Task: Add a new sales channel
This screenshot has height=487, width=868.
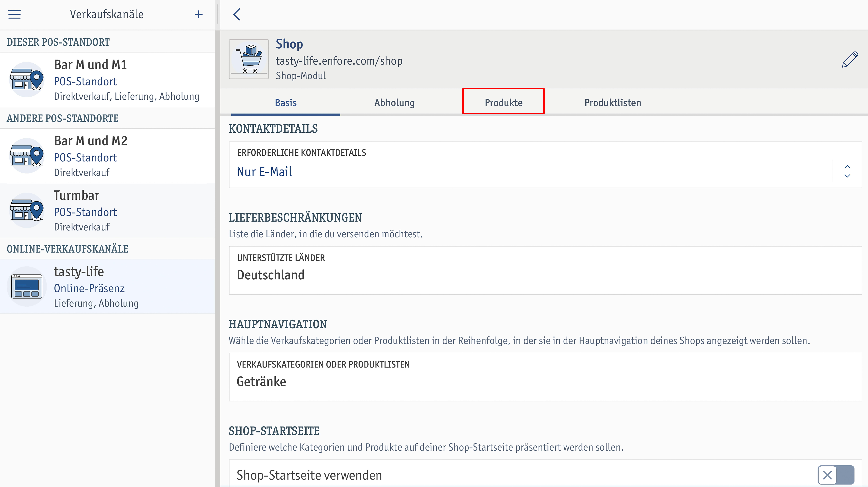Action: [x=199, y=15]
